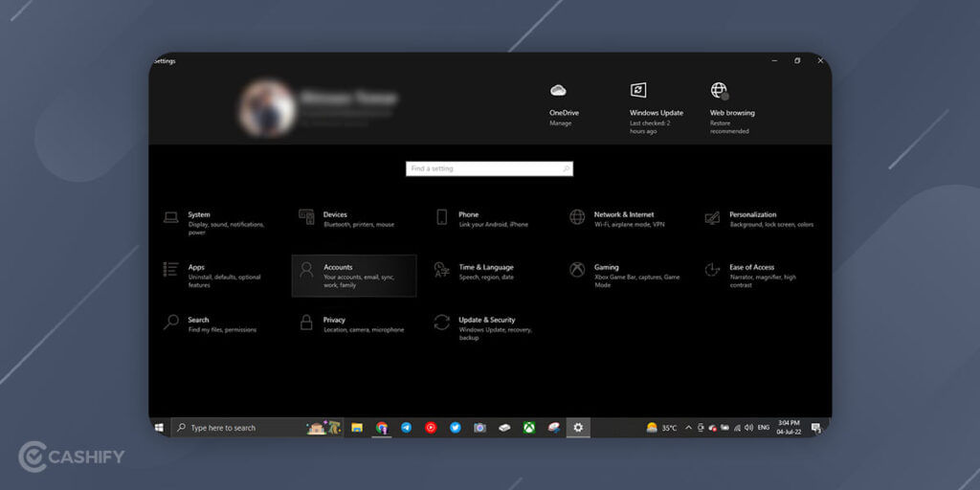Click 'Last checked: 2 hours ago' under Windows Update

tap(650, 127)
